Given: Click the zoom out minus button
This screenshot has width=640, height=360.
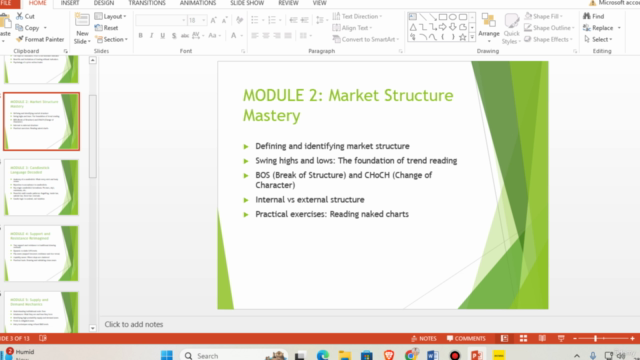Looking at the screenshot, I should click(x=575, y=338).
